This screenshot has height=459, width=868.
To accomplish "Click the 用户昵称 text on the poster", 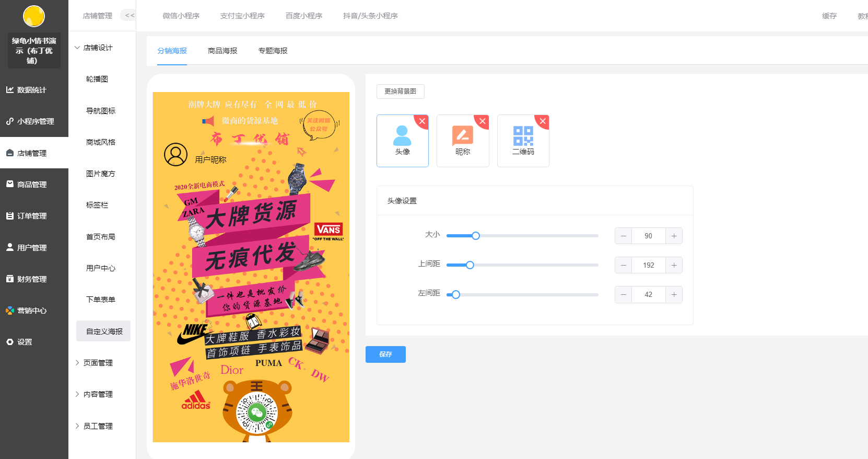I will click(x=210, y=159).
